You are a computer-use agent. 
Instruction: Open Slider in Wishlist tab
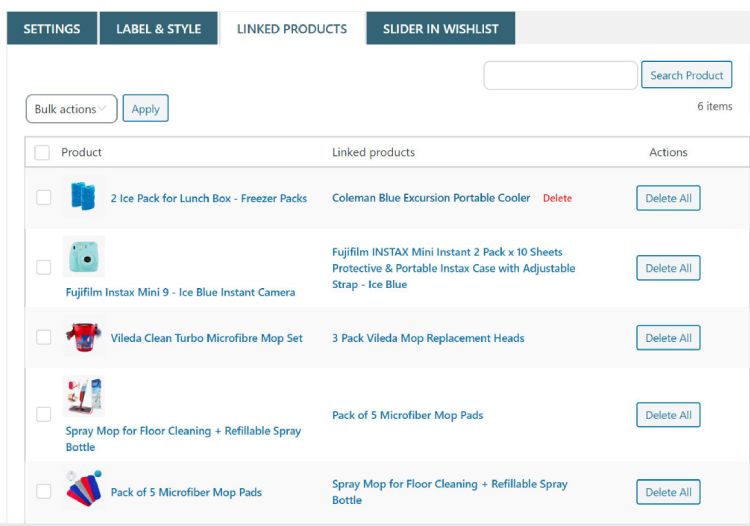[x=441, y=29]
